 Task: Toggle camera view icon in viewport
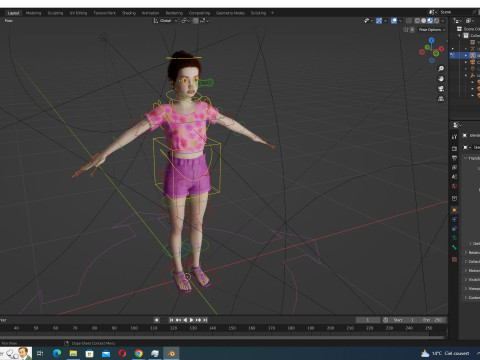(x=441, y=89)
